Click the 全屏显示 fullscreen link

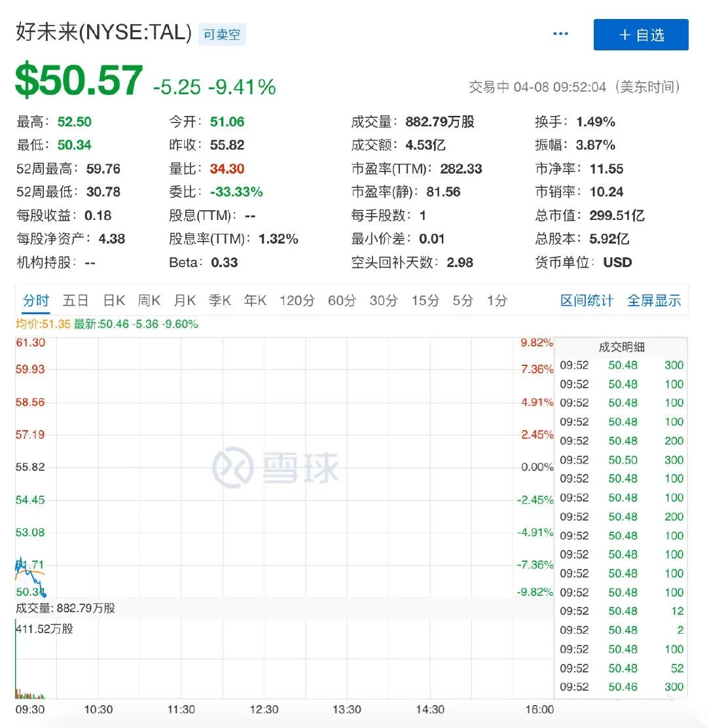(653, 301)
